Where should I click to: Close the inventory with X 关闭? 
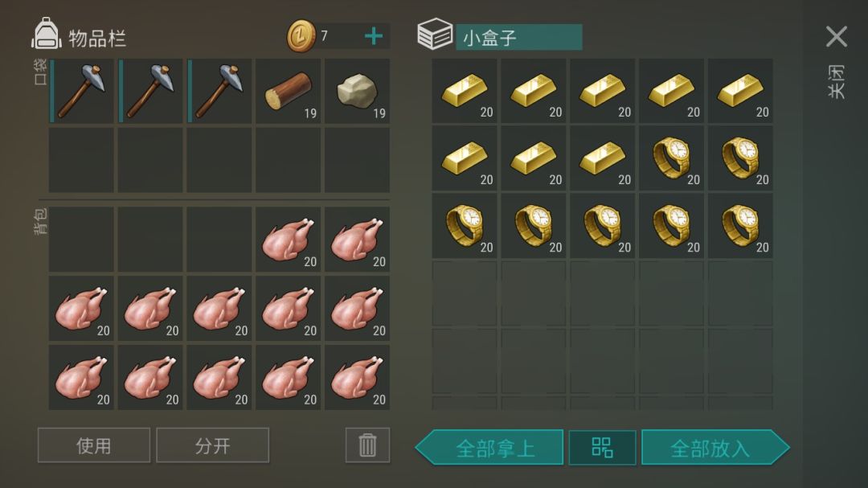(x=837, y=36)
